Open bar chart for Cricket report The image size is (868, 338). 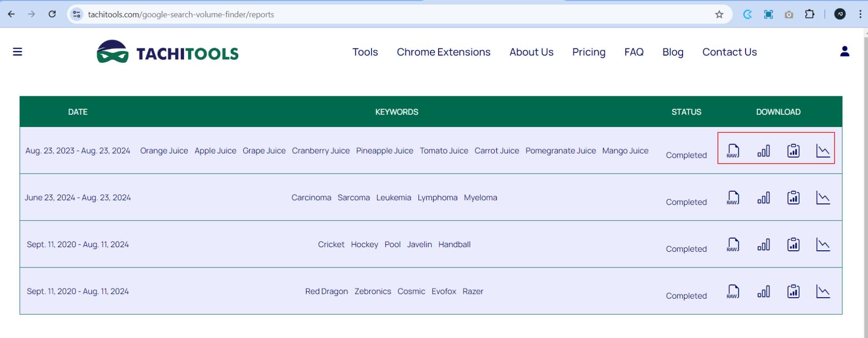click(764, 245)
